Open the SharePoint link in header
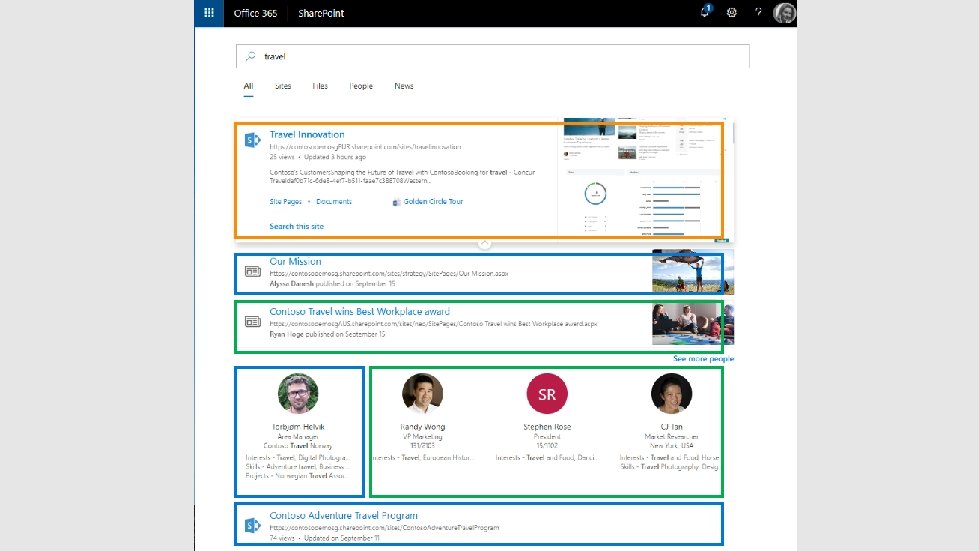This screenshot has width=979, height=551. pyautogui.click(x=321, y=13)
